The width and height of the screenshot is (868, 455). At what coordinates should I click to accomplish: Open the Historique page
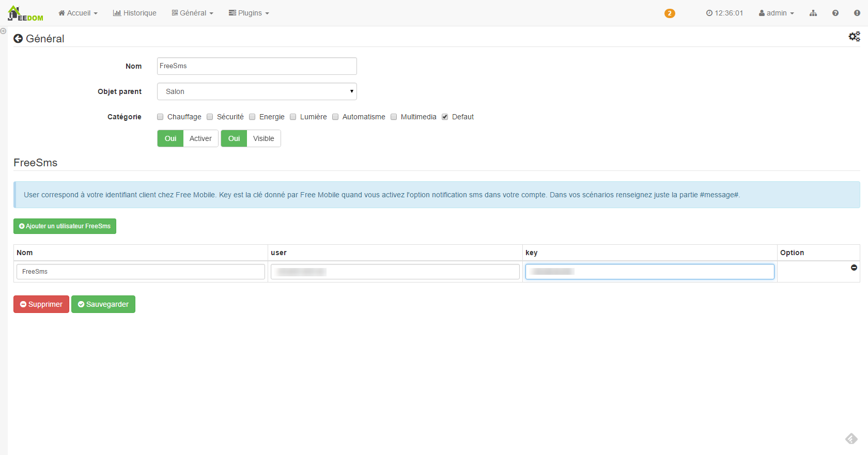(x=135, y=13)
